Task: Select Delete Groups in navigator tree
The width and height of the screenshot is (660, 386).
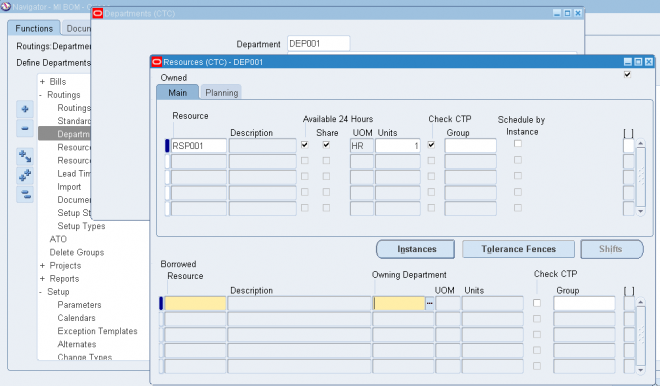Action: pos(77,253)
